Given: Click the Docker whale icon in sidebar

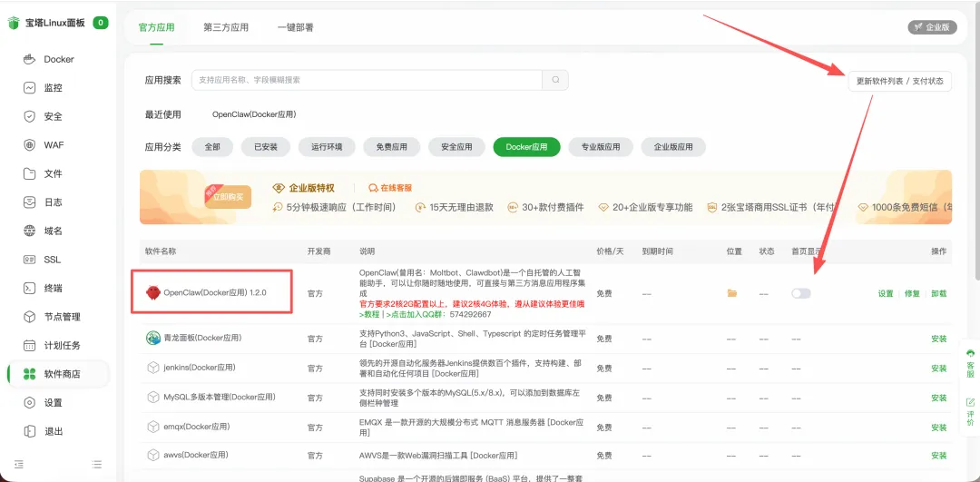Looking at the screenshot, I should 29,59.
